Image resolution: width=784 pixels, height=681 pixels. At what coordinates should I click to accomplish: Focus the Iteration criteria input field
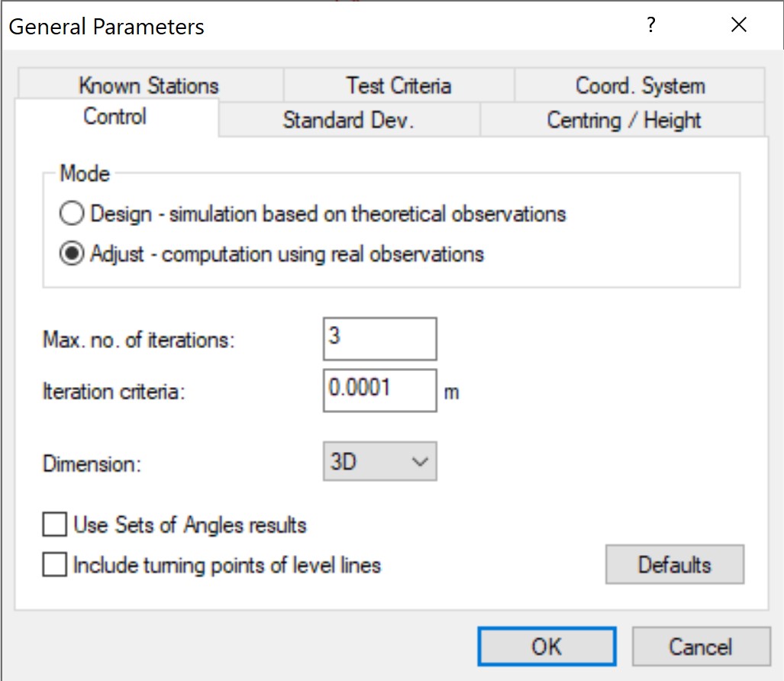click(379, 390)
